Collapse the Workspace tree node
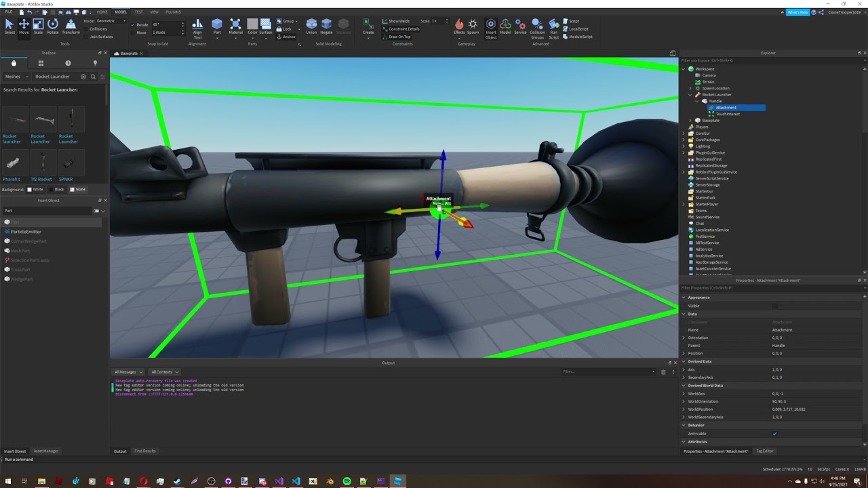This screenshot has width=868, height=488. click(x=684, y=69)
